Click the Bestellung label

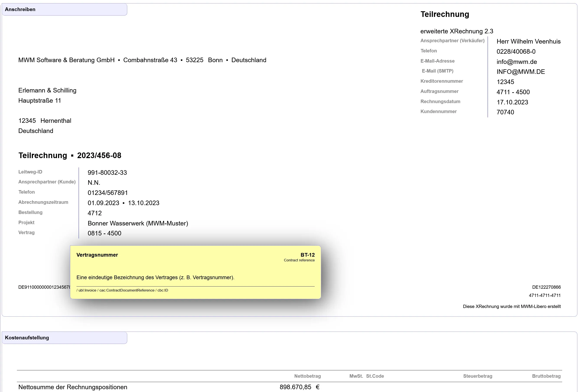pos(30,212)
